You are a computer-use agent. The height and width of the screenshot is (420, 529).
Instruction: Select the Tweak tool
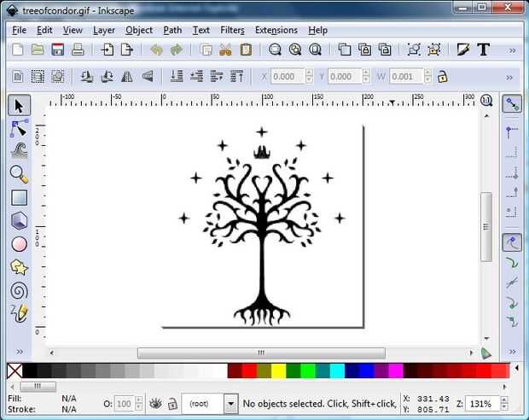(19, 150)
